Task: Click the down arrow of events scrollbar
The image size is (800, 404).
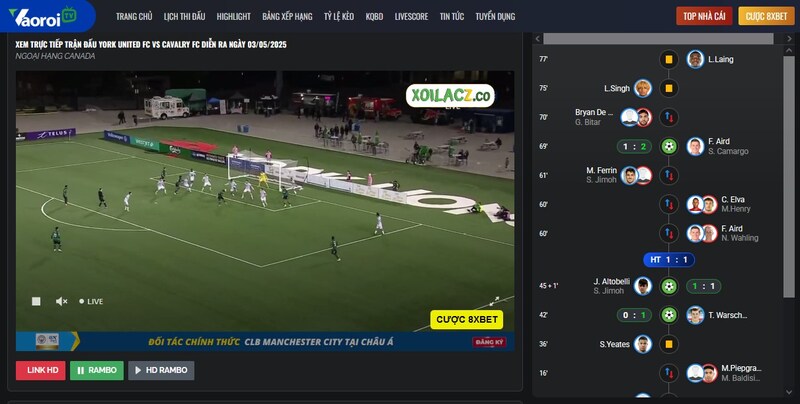Action: click(x=789, y=392)
